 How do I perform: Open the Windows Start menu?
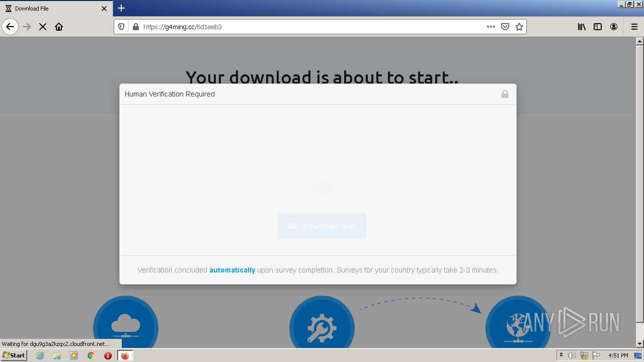pos(14,355)
